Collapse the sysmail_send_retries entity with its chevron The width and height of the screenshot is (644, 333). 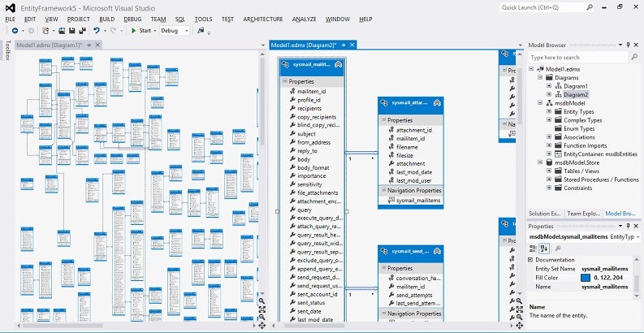click(x=437, y=251)
